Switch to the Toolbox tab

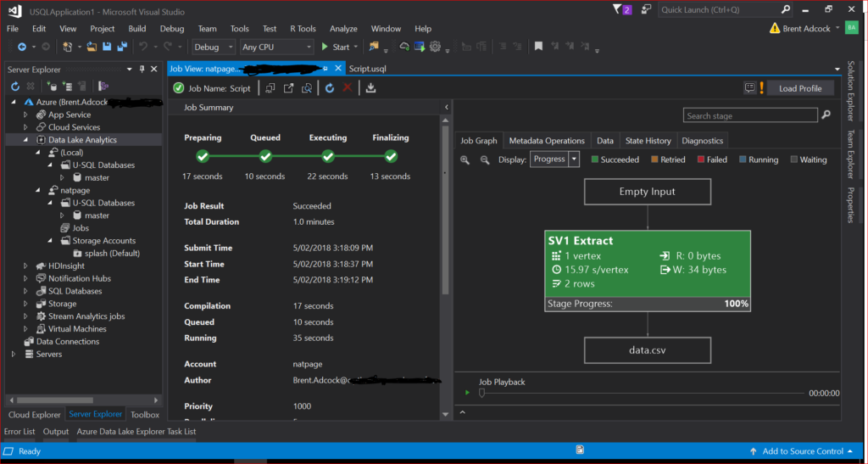click(x=145, y=415)
